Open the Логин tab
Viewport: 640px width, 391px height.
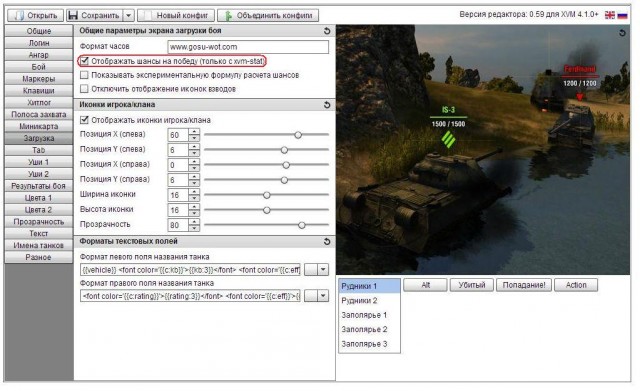click(39, 43)
